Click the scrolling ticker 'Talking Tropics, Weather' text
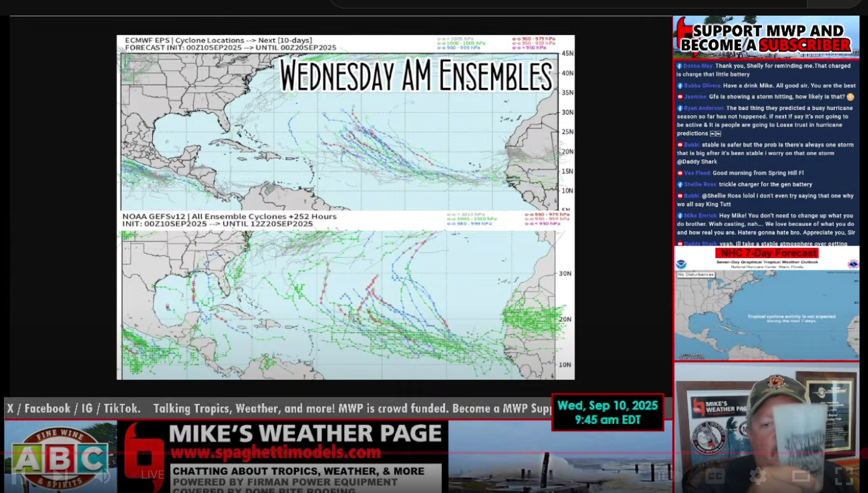This screenshot has height=493, width=868. click(x=244, y=408)
